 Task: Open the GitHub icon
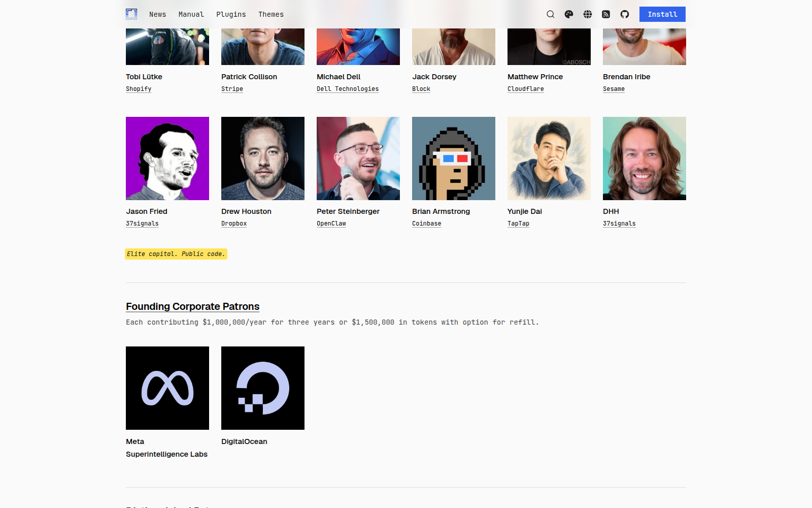click(x=625, y=14)
